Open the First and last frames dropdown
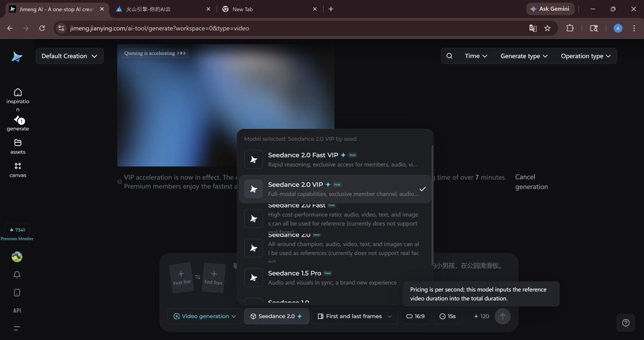Image resolution: width=644 pixels, height=340 pixels. tap(355, 316)
